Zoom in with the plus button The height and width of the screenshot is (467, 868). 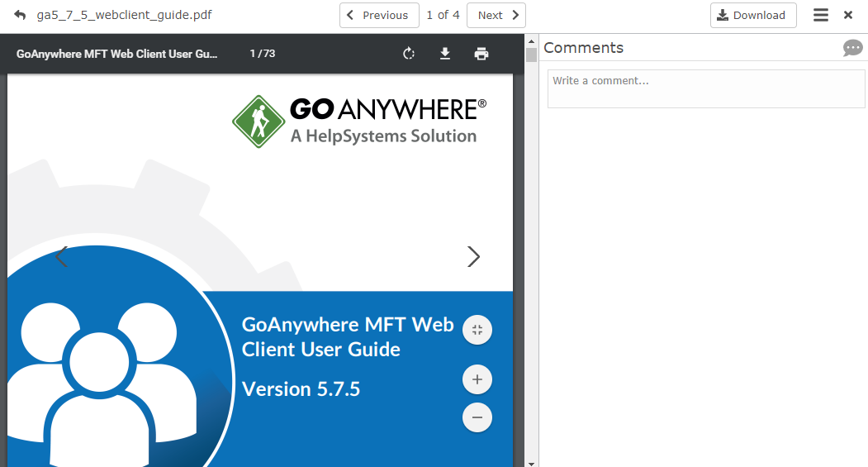[477, 380]
